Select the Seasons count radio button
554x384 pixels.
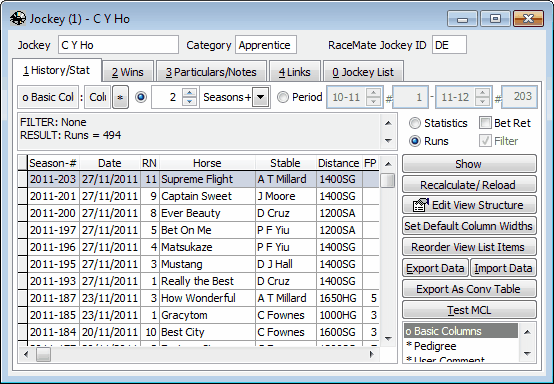141,97
